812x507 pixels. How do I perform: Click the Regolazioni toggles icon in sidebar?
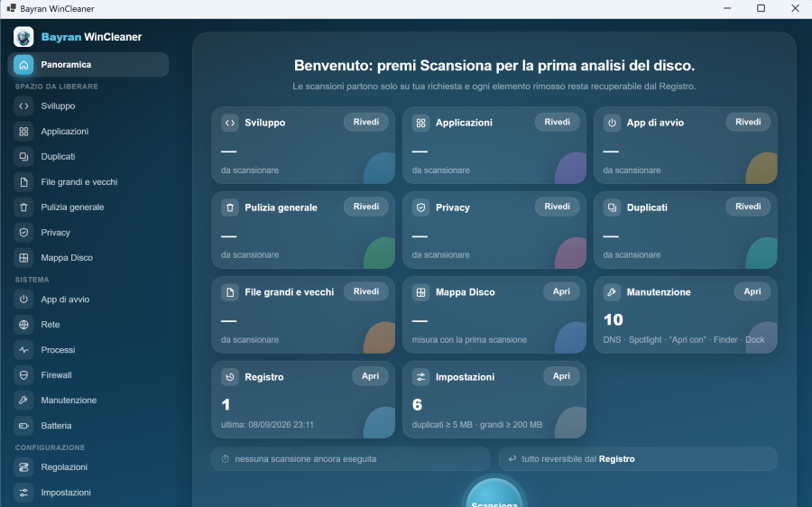pos(23,467)
